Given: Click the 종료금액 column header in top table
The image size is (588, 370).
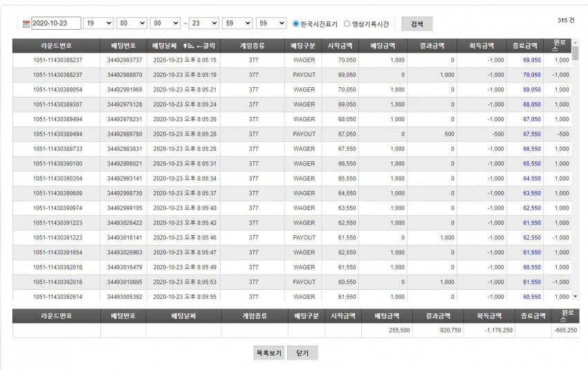Looking at the screenshot, I should pyautogui.click(x=524, y=46).
